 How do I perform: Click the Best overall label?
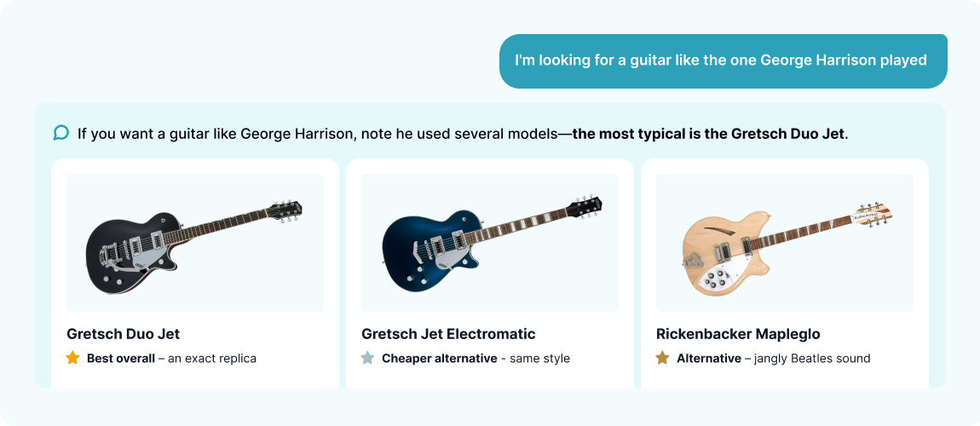[121, 359]
